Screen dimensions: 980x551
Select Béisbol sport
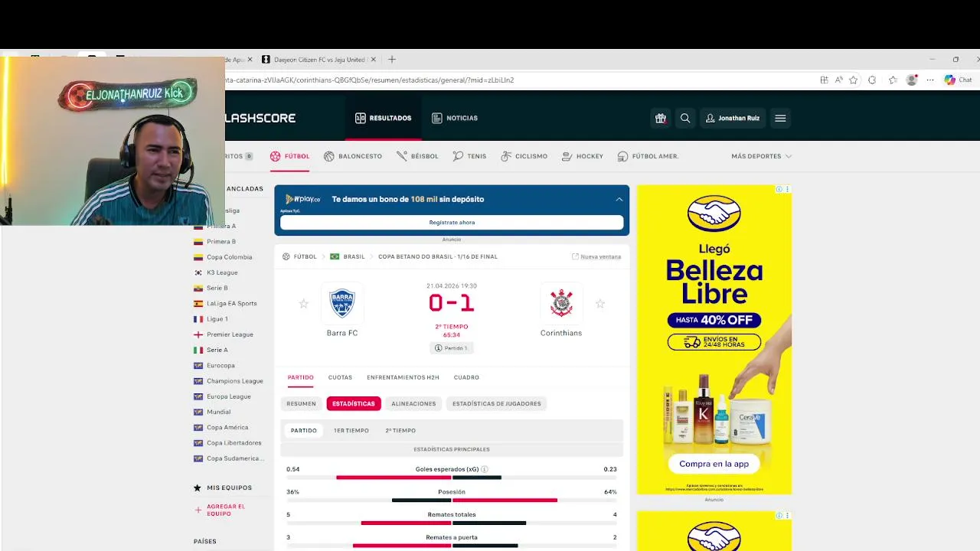click(417, 156)
